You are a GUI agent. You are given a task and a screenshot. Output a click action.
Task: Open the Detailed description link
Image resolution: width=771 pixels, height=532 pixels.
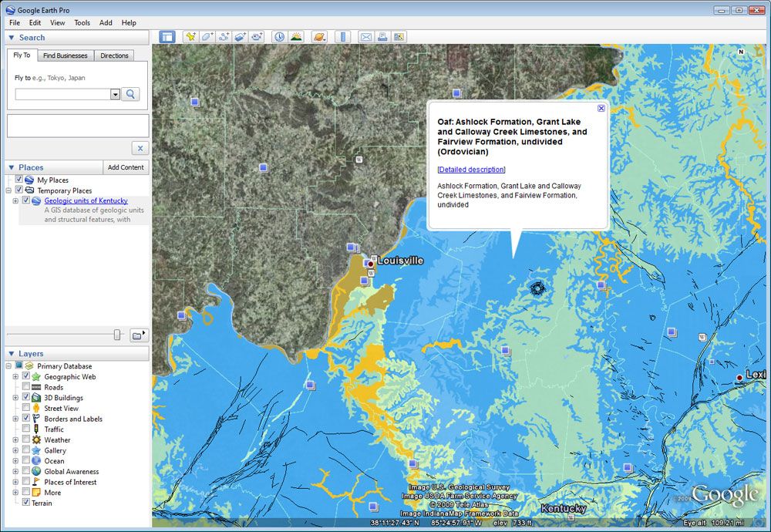[x=472, y=170]
